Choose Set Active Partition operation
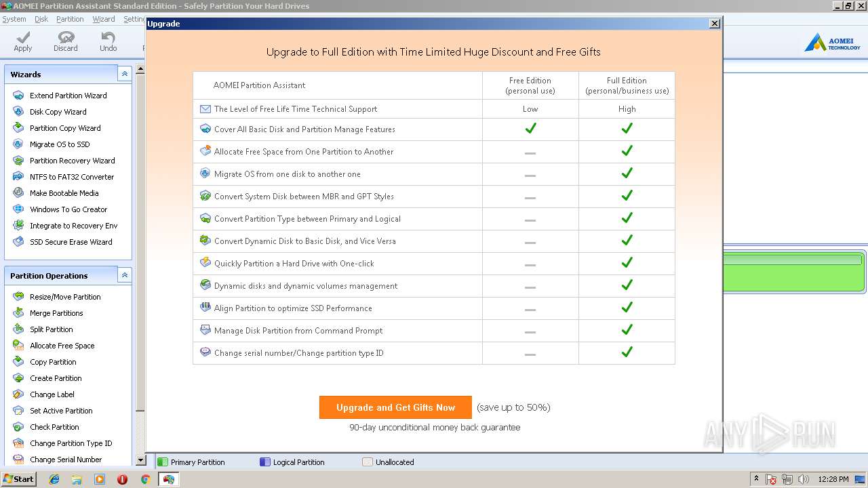Screen dimensions: 868x488 61,411
